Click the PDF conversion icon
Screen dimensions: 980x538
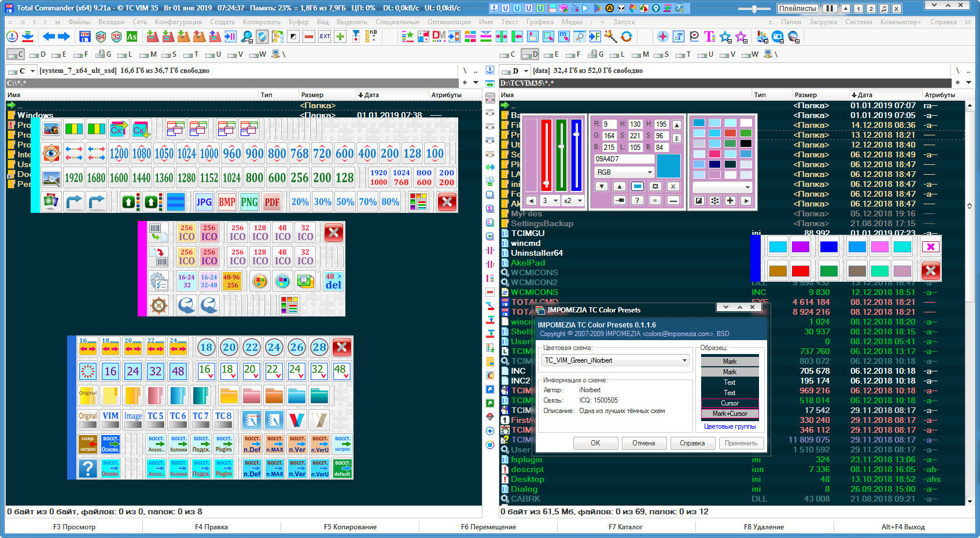tap(272, 202)
